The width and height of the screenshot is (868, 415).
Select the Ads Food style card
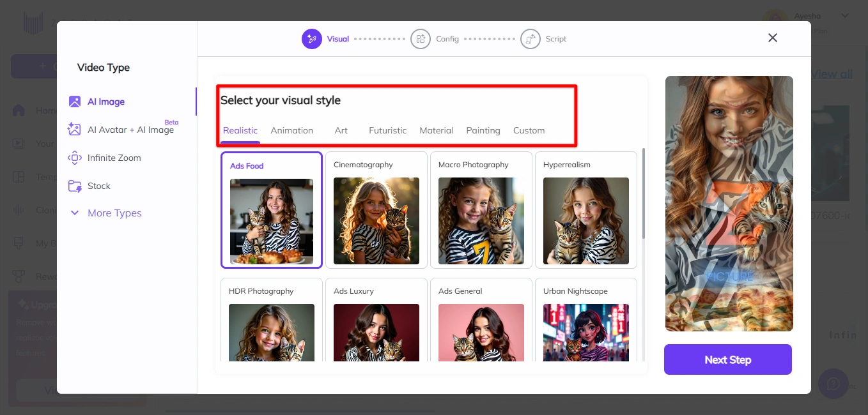[272, 210]
